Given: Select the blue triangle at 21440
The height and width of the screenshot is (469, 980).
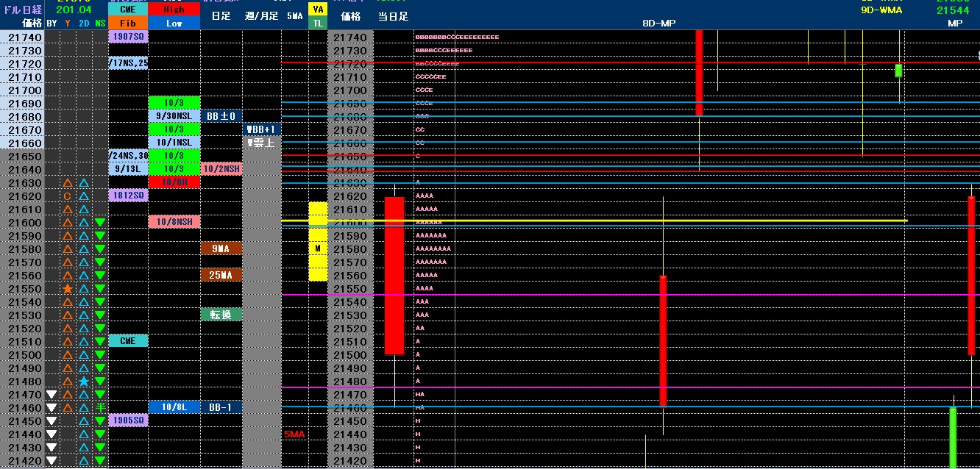Looking at the screenshot, I should pos(83,434).
